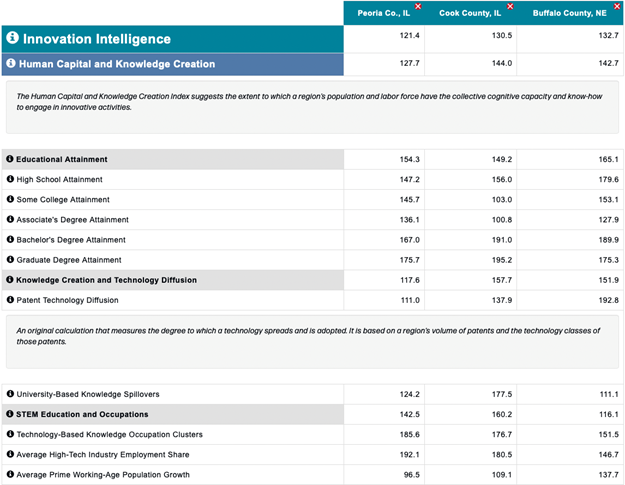Click the Some College Attainment label
Screen dimensions: 625x485
[x=63, y=200]
